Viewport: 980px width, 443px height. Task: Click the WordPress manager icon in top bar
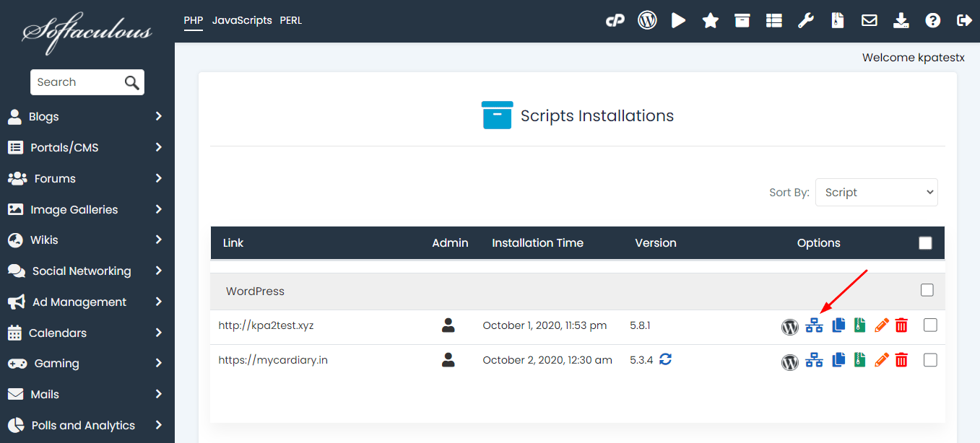pos(647,20)
